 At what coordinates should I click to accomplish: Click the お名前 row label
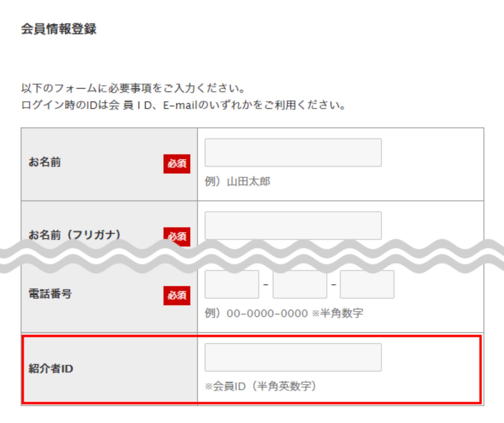(x=45, y=162)
